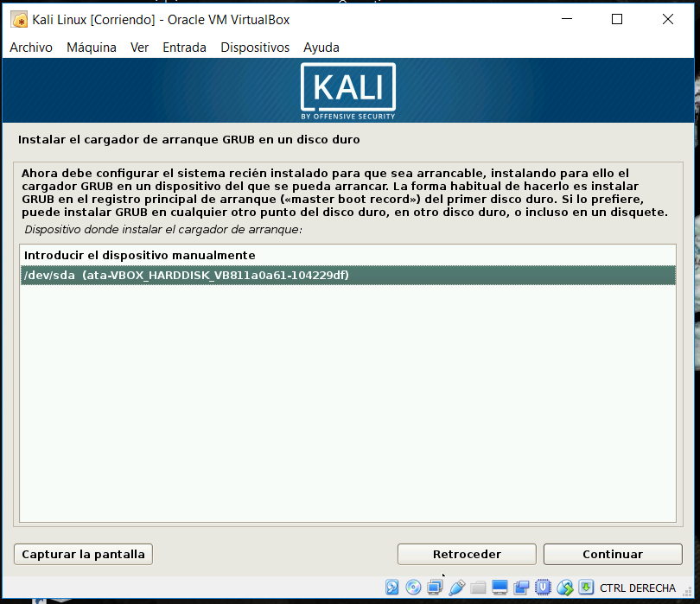This screenshot has height=604, width=700.
Task: Click the CPU virtualization chip status icon
Action: click(544, 588)
